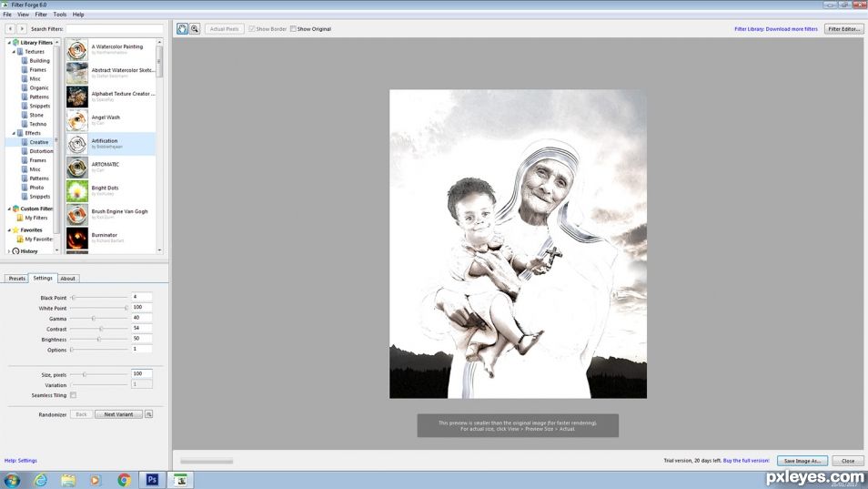The height and width of the screenshot is (489, 868).
Task: Select the Bright Dots flower icon
Action: click(77, 191)
